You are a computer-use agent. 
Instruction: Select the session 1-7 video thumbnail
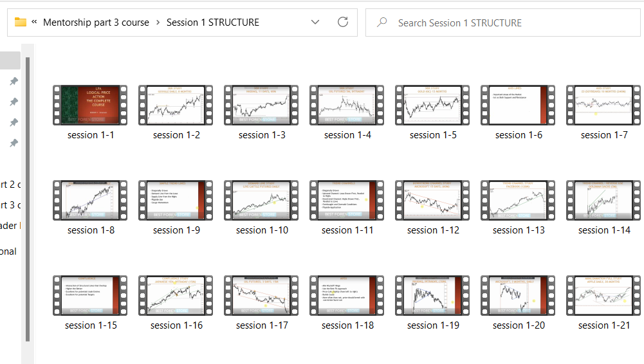[603, 105]
